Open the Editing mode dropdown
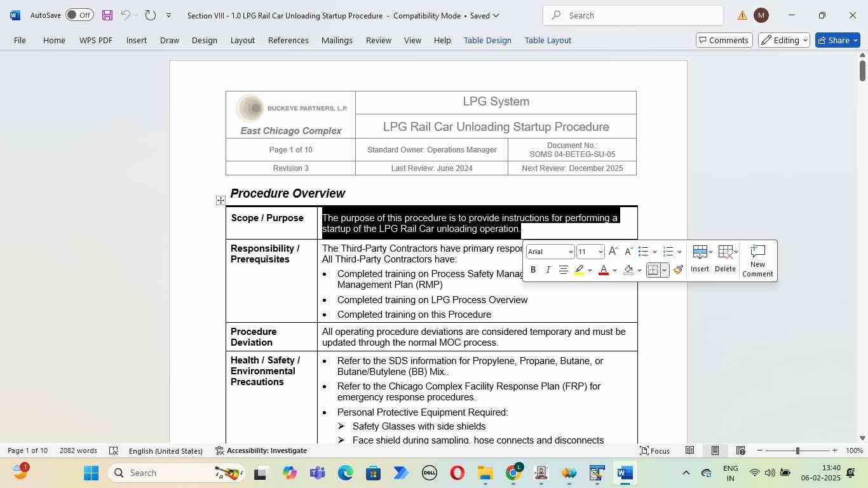Screen dimensions: 868x488 [x=785, y=40]
